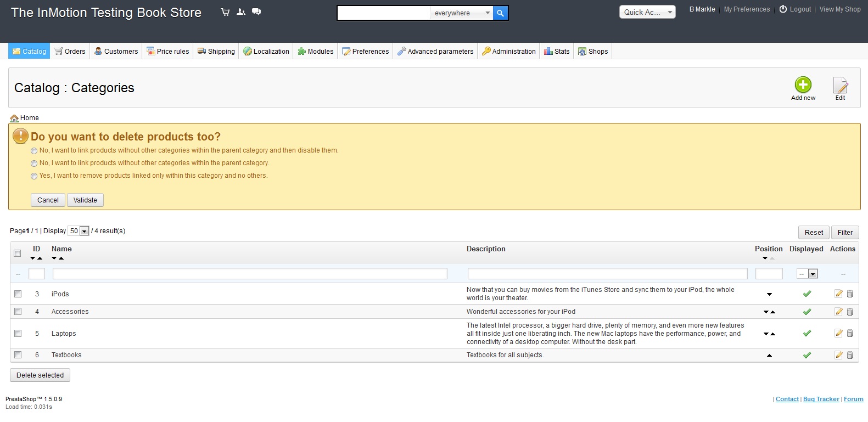868x422 pixels.
Task: Click the Reset filter button
Action: pyautogui.click(x=814, y=233)
